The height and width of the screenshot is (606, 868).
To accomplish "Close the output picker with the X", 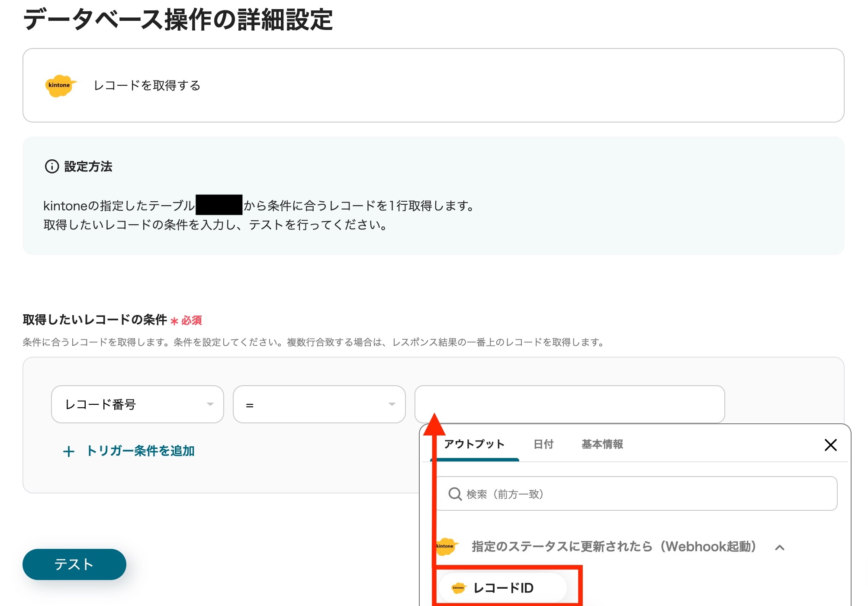I will pyautogui.click(x=830, y=445).
